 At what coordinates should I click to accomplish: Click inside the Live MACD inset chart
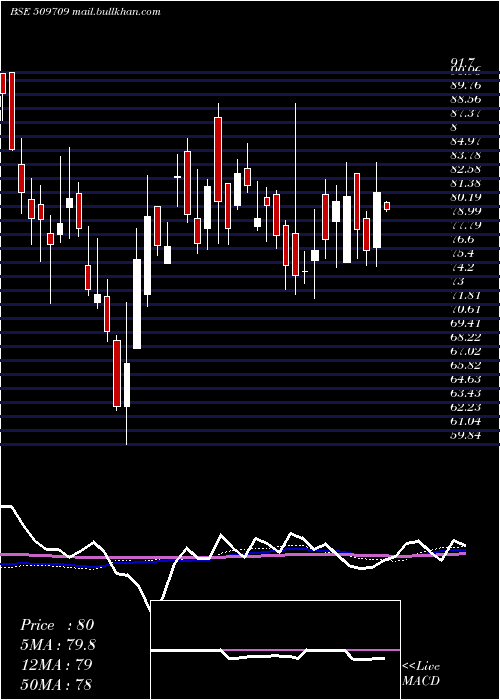point(275,650)
